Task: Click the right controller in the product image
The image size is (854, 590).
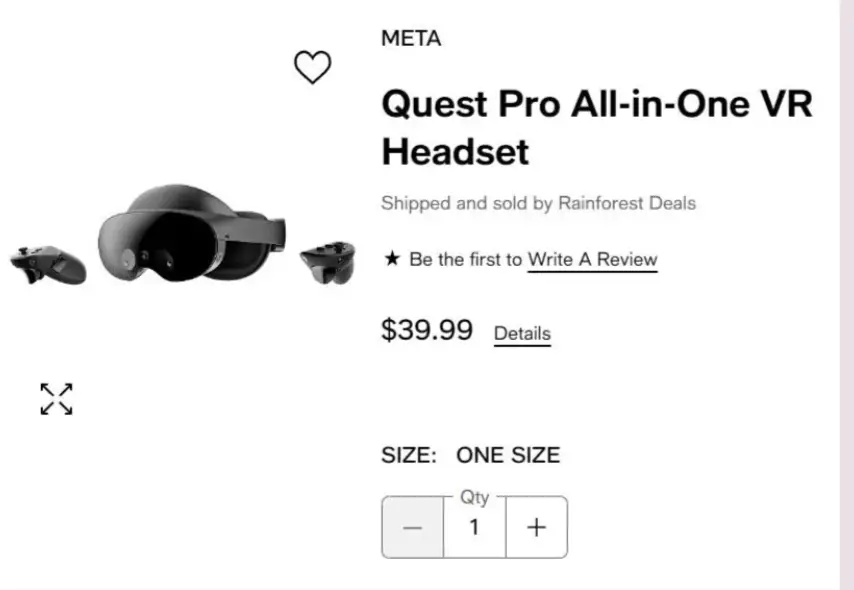Action: (x=327, y=260)
